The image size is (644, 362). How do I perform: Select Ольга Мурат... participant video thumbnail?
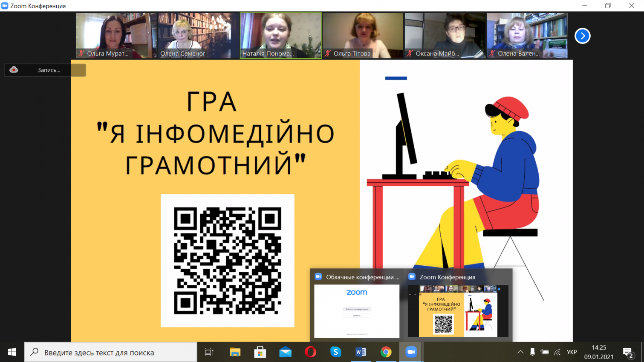116,36
